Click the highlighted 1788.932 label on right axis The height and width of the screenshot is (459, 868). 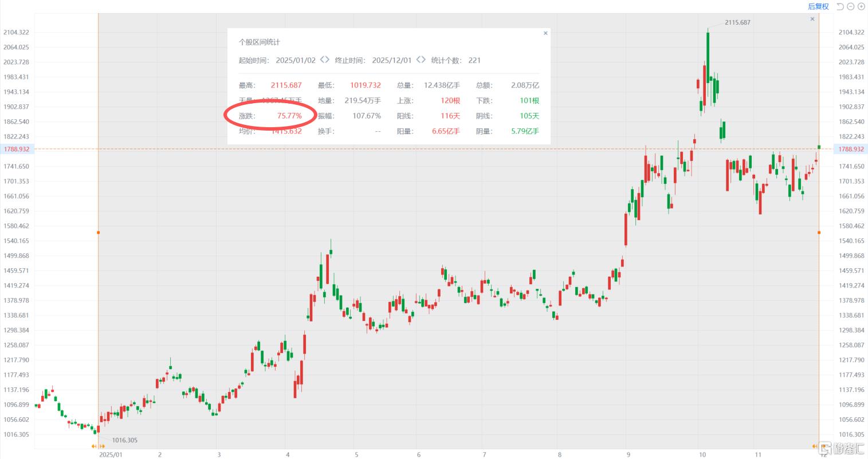coord(851,149)
